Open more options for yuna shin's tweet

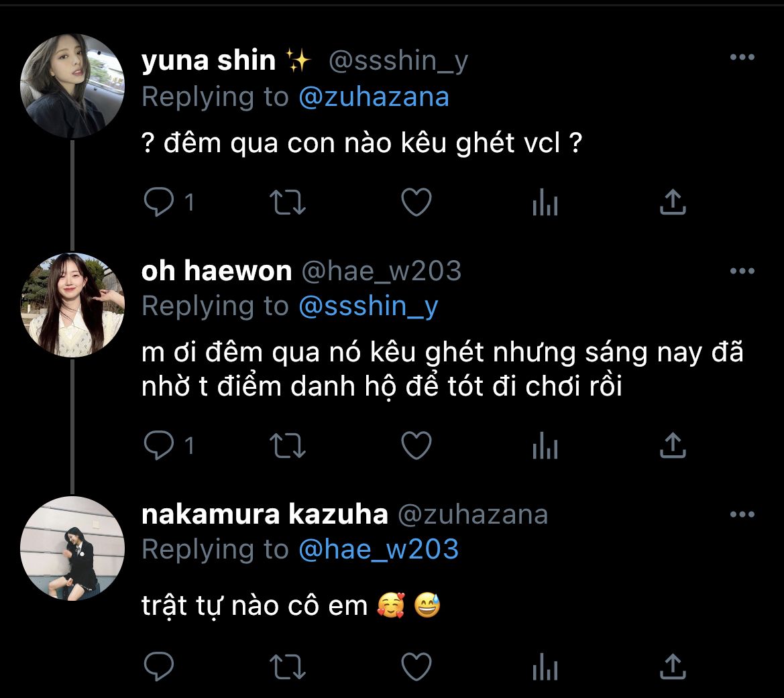coord(742,58)
